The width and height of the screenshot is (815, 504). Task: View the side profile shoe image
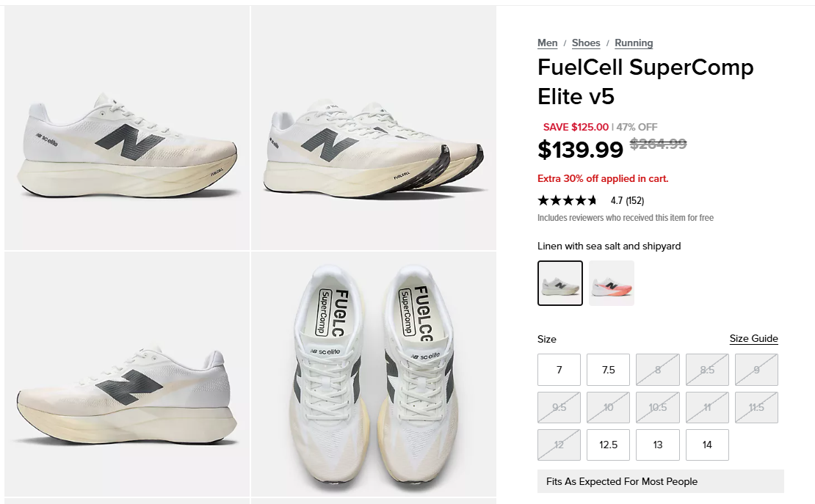(127, 128)
